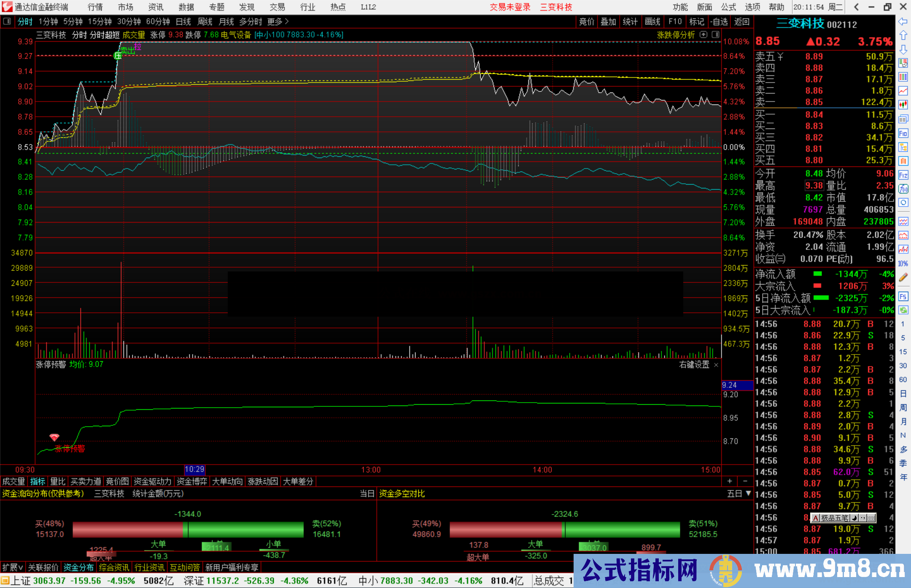Toggle -自选 watchlist button

pyautogui.click(x=719, y=21)
